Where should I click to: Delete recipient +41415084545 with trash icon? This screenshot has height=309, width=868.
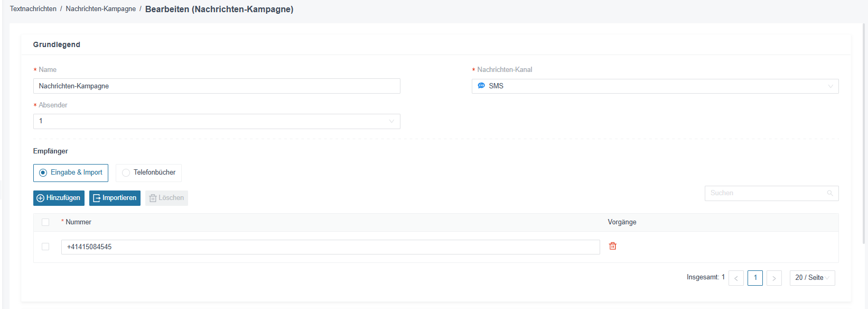coord(613,246)
